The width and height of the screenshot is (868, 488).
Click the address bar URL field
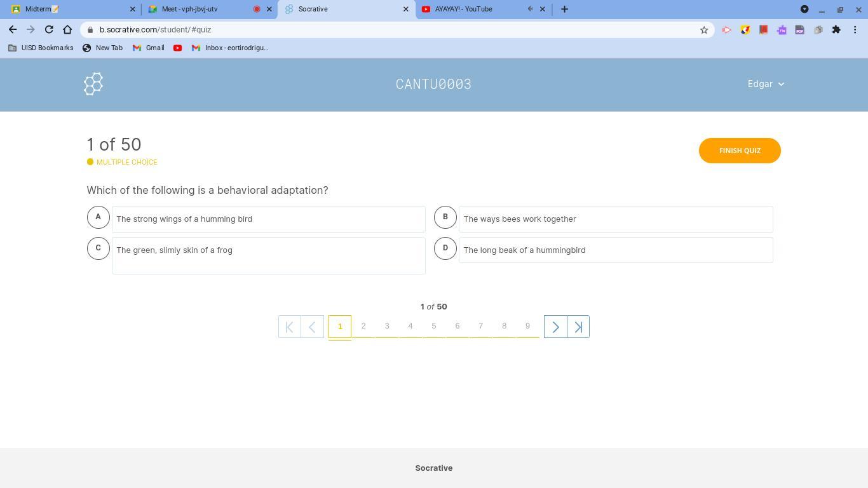[x=397, y=30]
